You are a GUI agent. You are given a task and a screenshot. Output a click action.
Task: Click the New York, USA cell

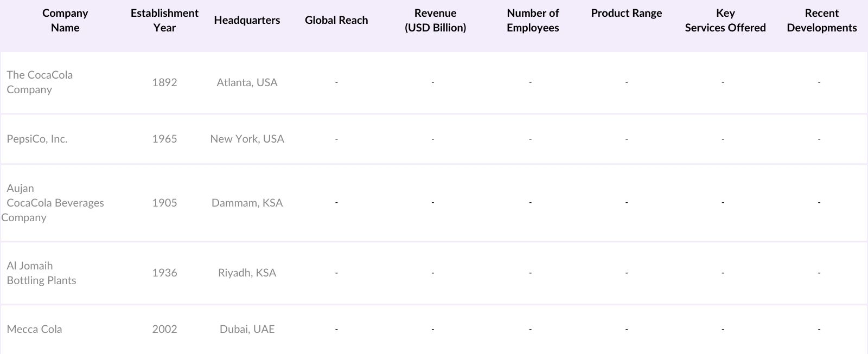247,139
